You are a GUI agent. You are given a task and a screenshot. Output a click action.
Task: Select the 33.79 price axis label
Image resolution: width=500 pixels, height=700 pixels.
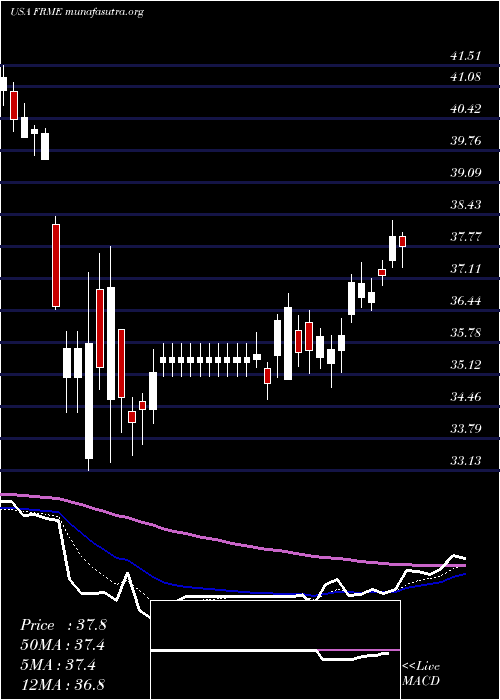pos(466,429)
